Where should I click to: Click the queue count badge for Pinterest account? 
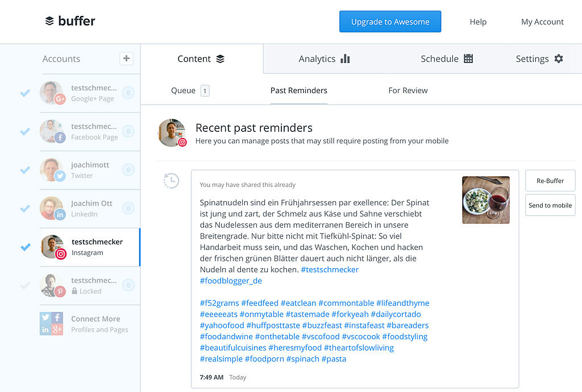pyautogui.click(x=128, y=285)
